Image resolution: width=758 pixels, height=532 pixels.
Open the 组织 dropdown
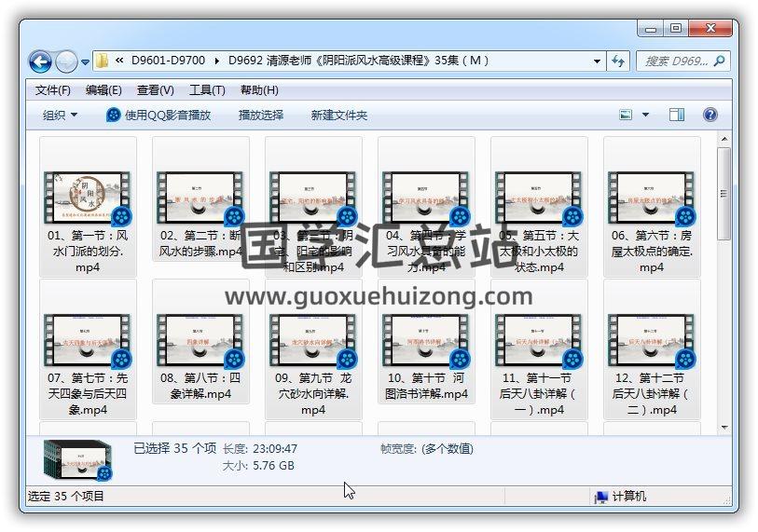click(x=60, y=115)
